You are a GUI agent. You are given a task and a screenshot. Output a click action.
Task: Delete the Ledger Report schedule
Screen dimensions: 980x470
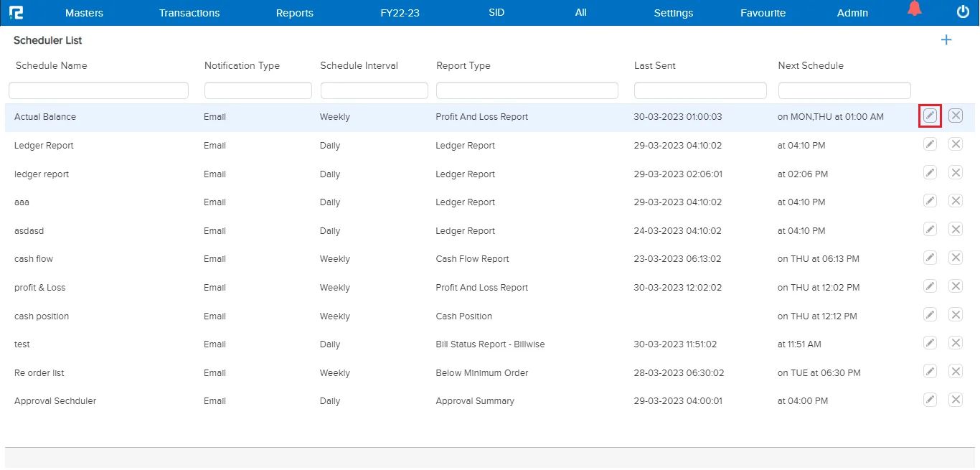955,144
